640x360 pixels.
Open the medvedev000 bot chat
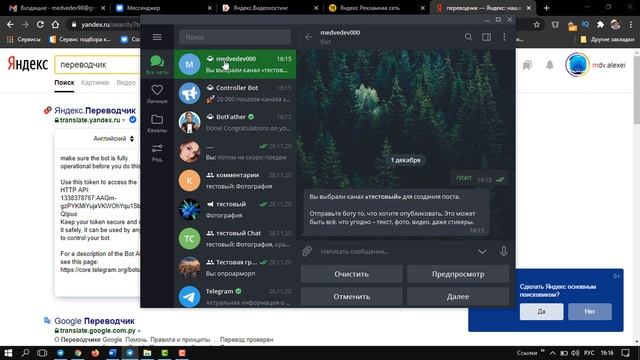point(235,64)
